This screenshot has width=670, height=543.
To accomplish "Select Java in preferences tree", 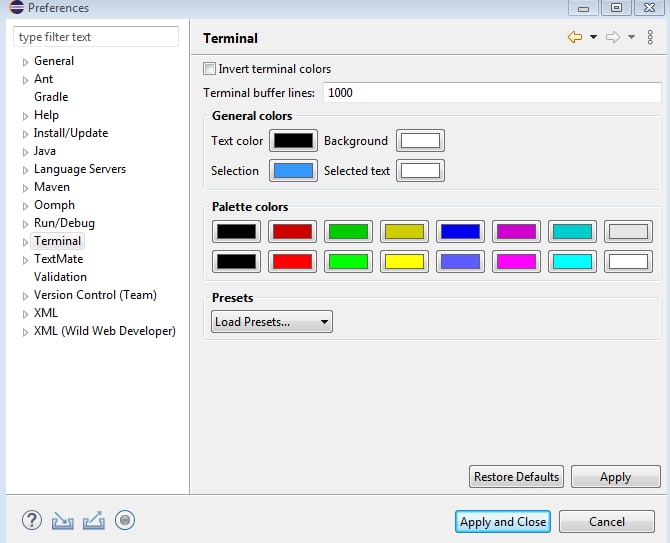I will [45, 151].
